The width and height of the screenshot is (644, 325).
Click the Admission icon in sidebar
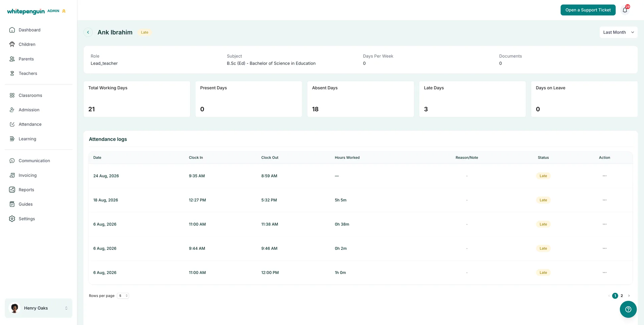(12, 110)
